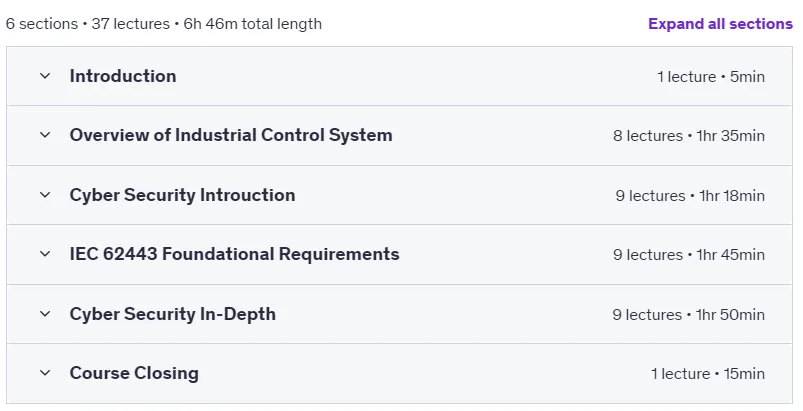Image resolution: width=803 pixels, height=411 pixels.
Task: Click the '1 lecture • 15min' text
Action: (708, 374)
